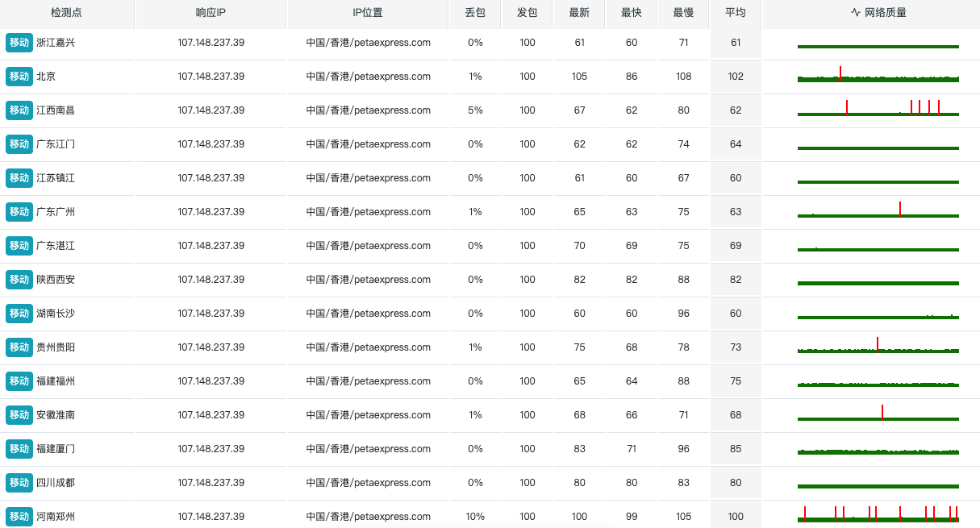
Task: Click the 移动 badge beside 河南郑州
Action: (19, 517)
